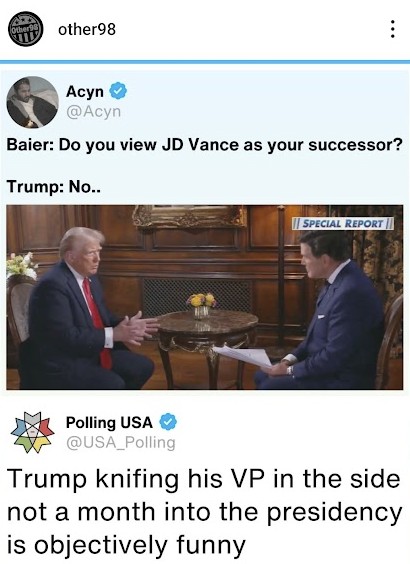Viewport: 410px width, 564px height.
Task: Select the 'Trump: No..' text line
Action: point(54,187)
